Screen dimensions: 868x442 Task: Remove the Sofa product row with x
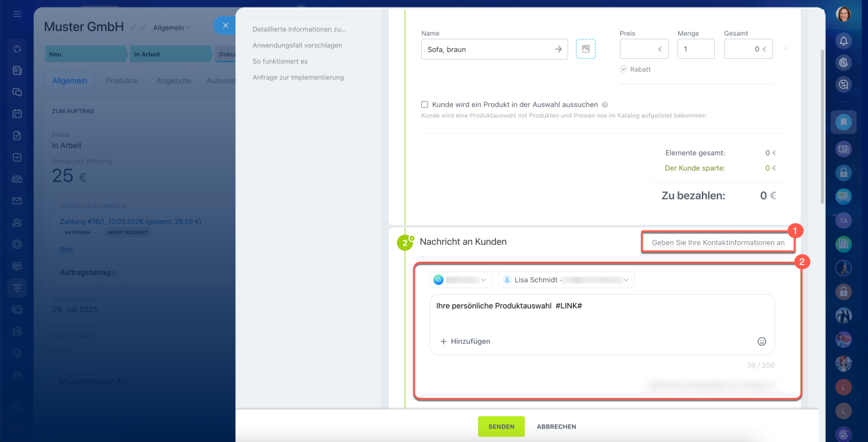(785, 49)
